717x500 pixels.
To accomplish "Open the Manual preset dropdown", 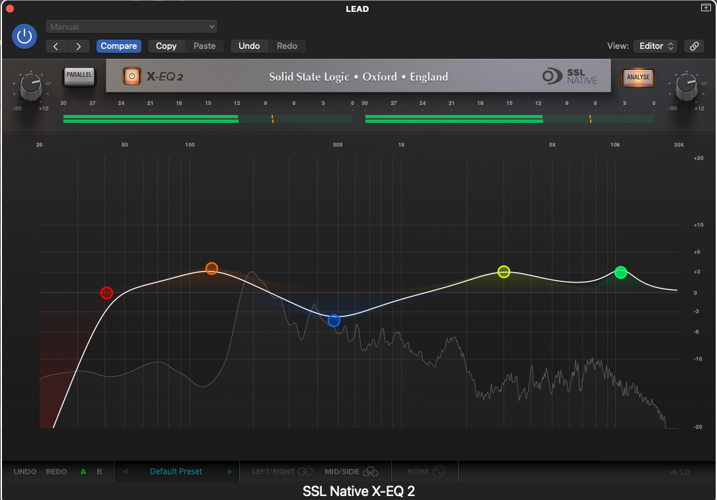I will [131, 27].
